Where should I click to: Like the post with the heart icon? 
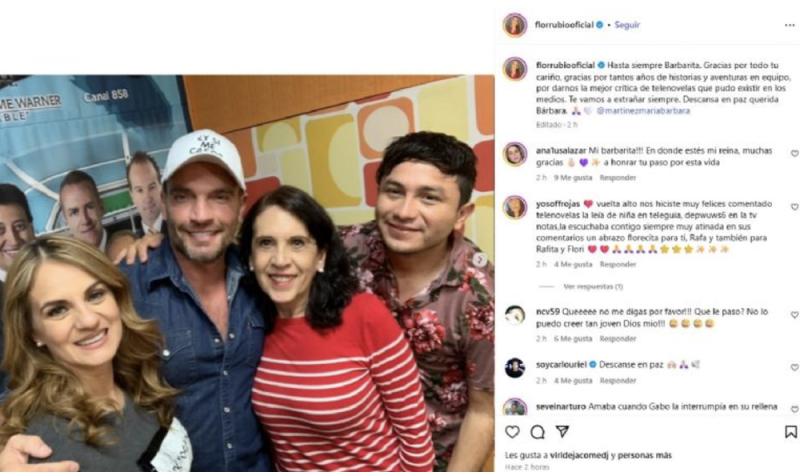click(512, 432)
